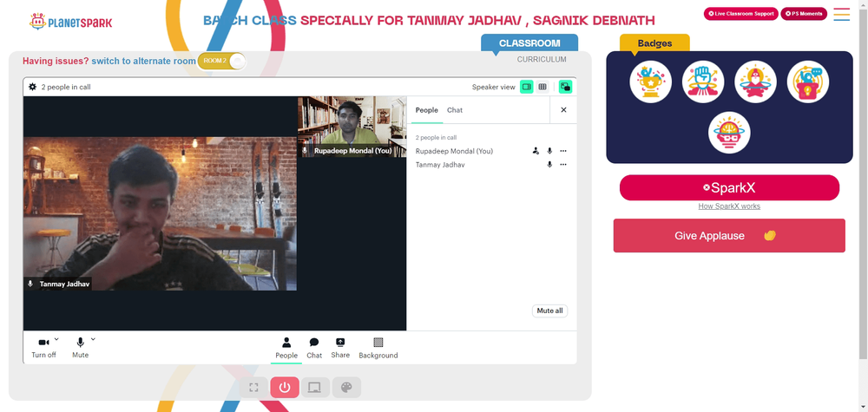868x412 pixels.
Task: Select the brain with glasses badge
Action: [x=729, y=133]
